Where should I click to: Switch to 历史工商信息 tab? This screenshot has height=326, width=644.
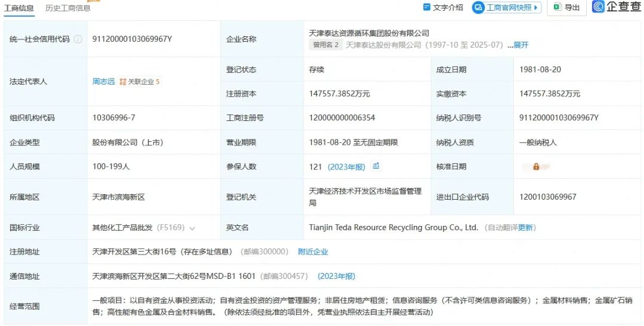point(68,8)
